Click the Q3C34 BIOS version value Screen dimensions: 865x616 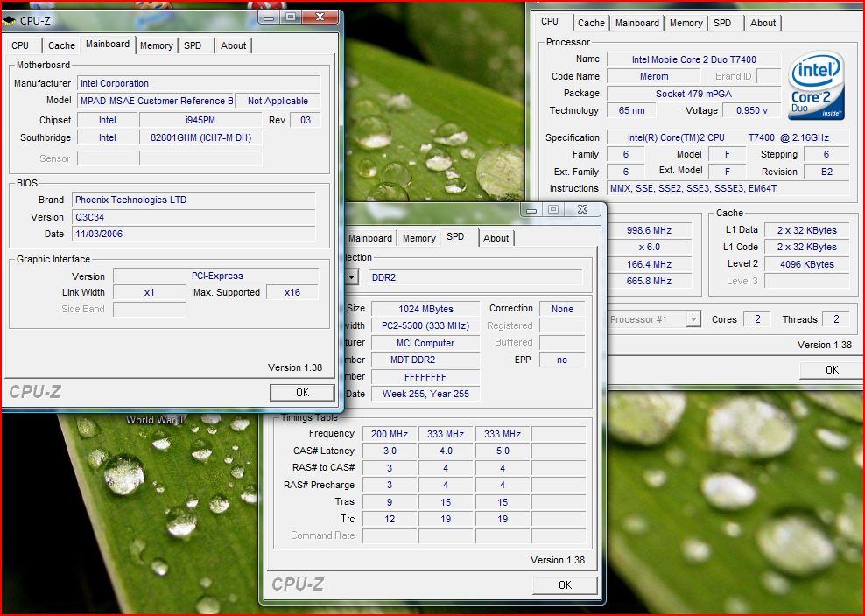pos(193,217)
